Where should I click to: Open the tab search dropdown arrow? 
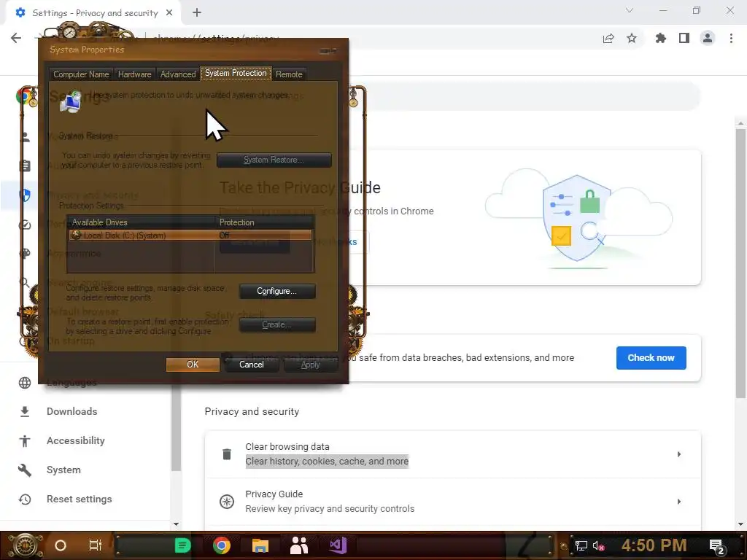coord(630,10)
